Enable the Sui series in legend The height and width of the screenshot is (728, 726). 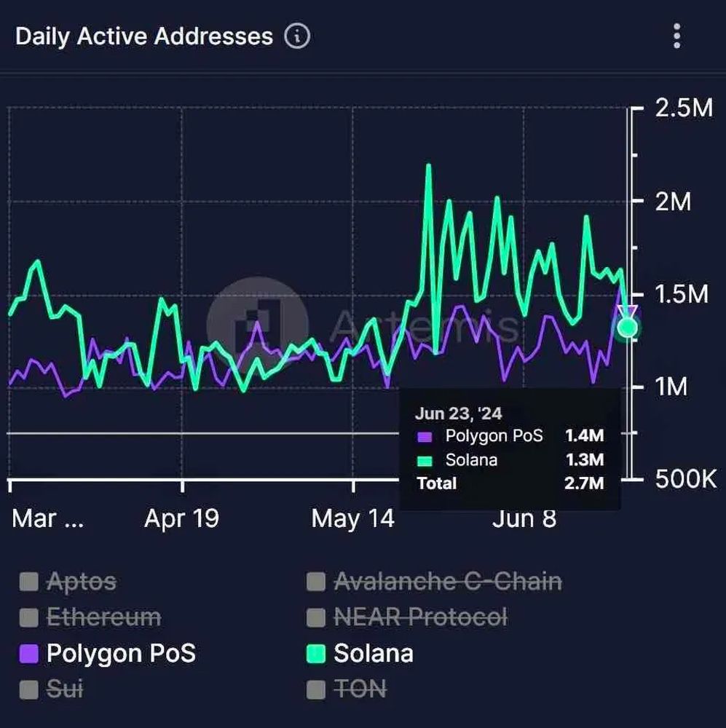[x=52, y=689]
